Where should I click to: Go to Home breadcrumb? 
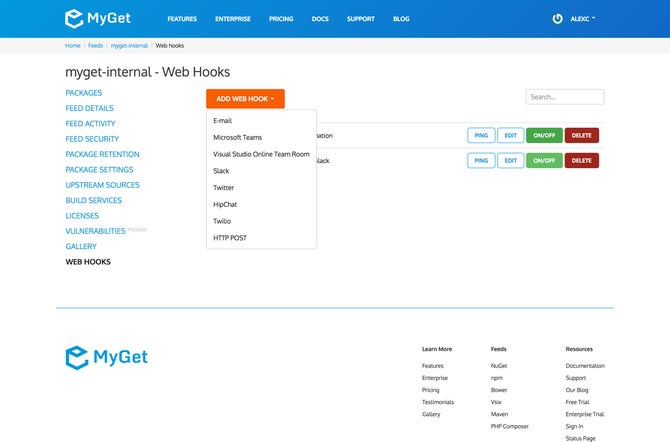(73, 45)
